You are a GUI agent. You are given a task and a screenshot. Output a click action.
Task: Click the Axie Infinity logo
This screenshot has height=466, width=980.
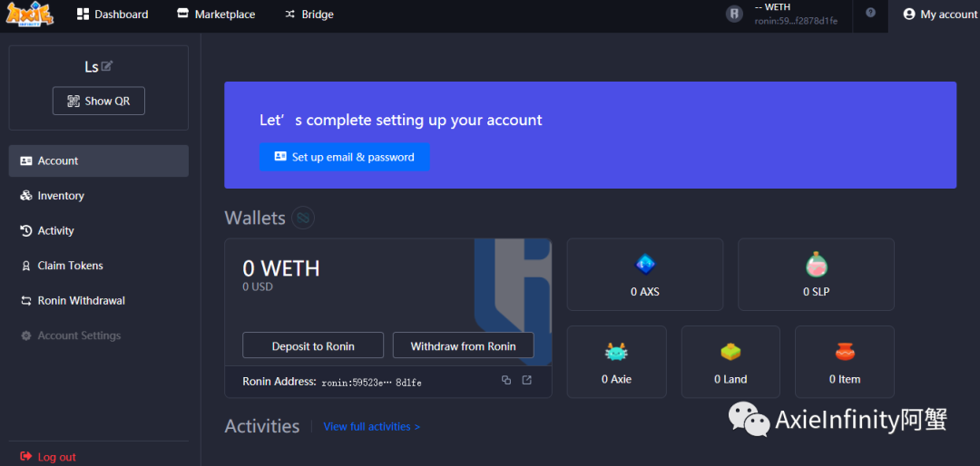pyautogui.click(x=30, y=14)
